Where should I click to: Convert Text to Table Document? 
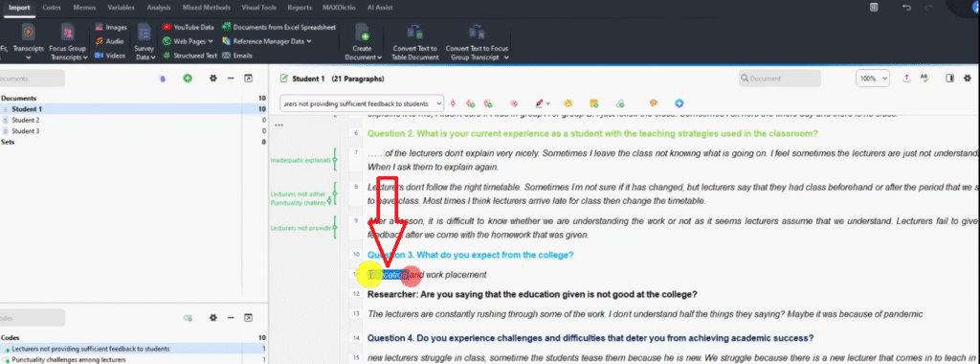click(x=415, y=42)
